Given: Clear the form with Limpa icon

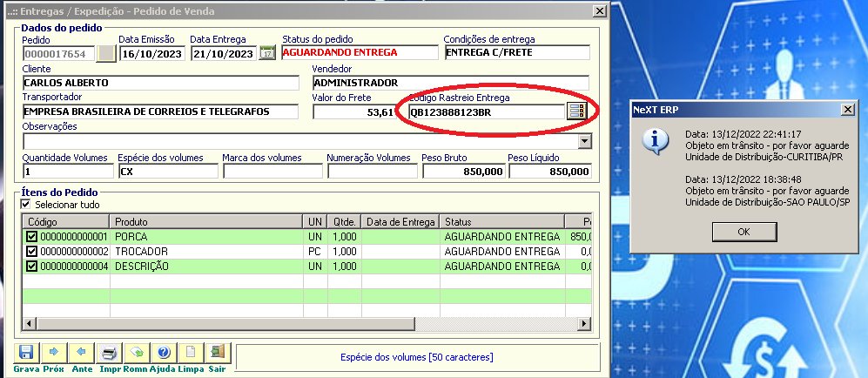Looking at the screenshot, I should tap(191, 353).
